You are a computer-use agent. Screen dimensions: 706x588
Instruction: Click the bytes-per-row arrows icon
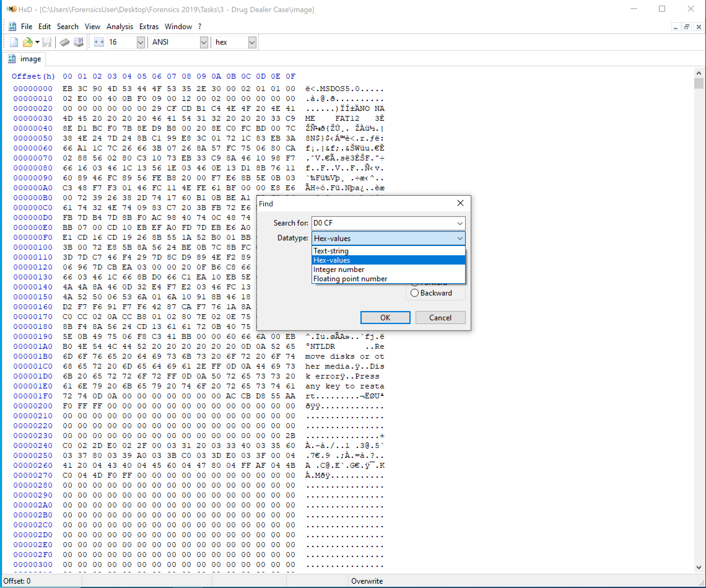click(99, 42)
